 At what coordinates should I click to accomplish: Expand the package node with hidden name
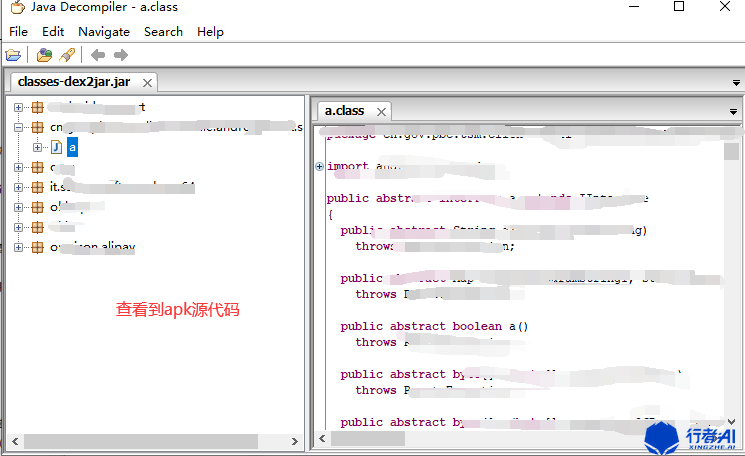[x=18, y=227]
